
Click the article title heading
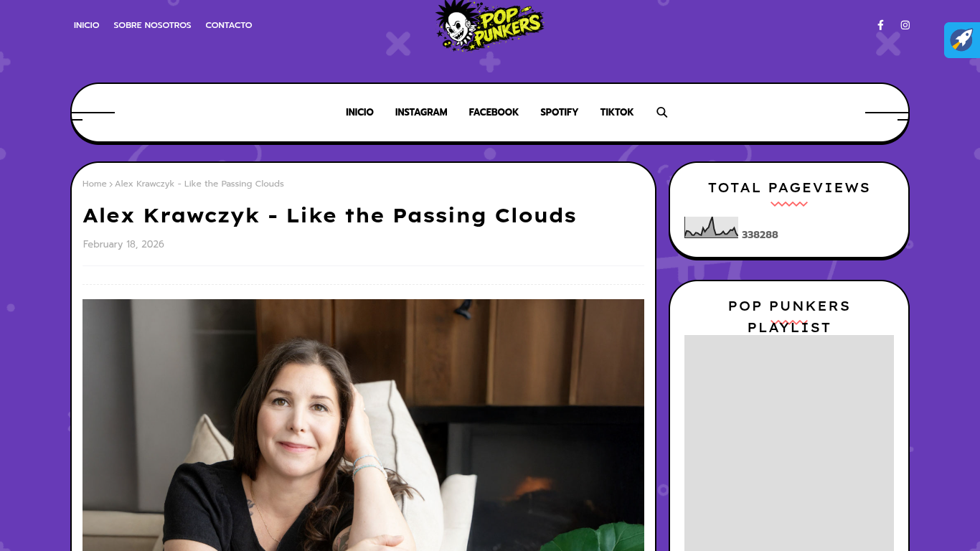tap(330, 215)
